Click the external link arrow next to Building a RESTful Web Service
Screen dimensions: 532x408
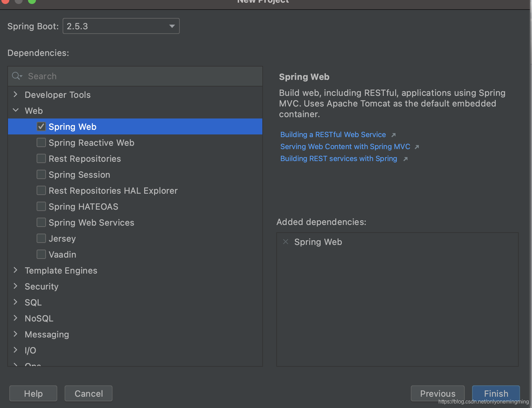coord(394,135)
